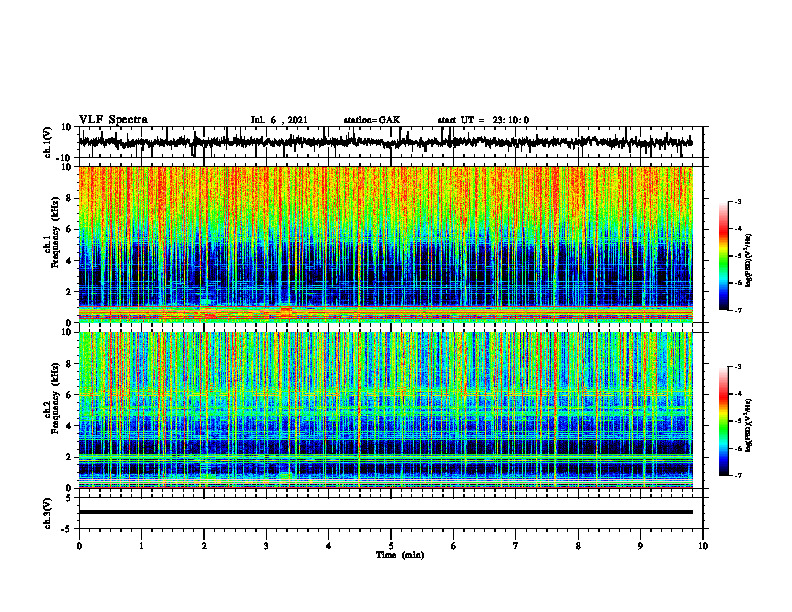Viewport: 792px width, 612px height.
Task: Click the "-3" tick on ch.2 color bar
Action: (738, 367)
